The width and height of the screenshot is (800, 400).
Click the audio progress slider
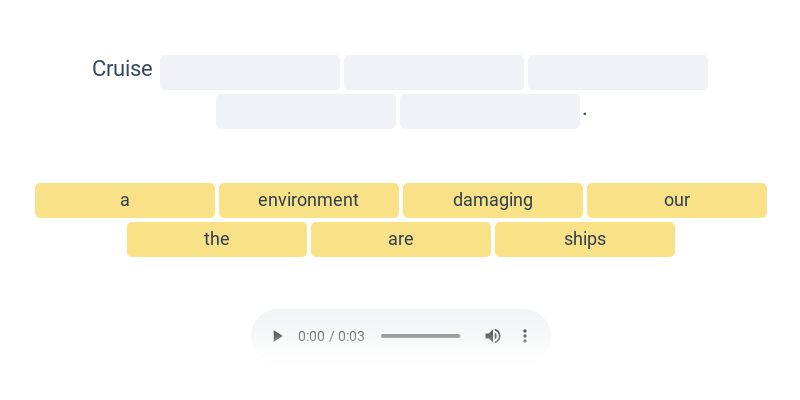[420, 336]
